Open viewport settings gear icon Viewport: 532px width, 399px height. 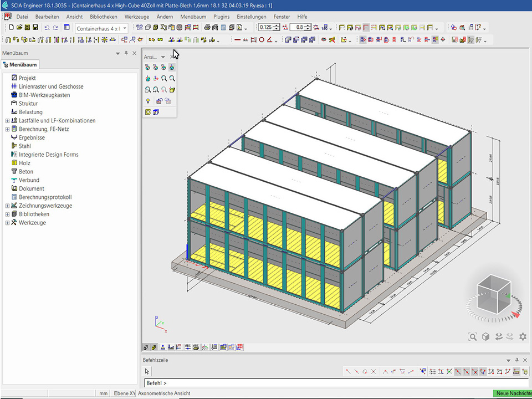pos(522,336)
